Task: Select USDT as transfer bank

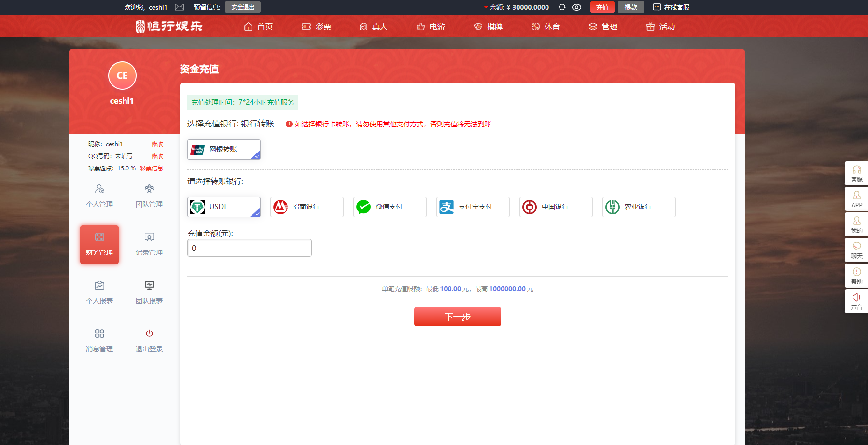Action: [224, 207]
